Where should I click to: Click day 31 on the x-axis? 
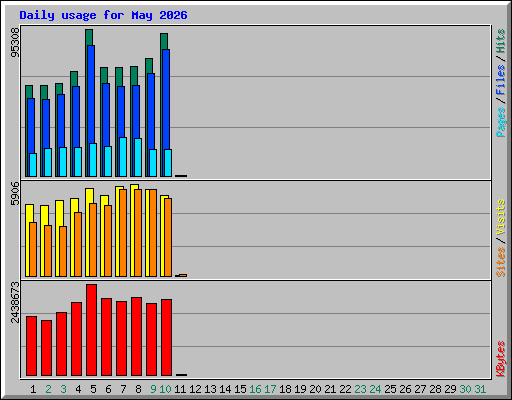point(480,389)
